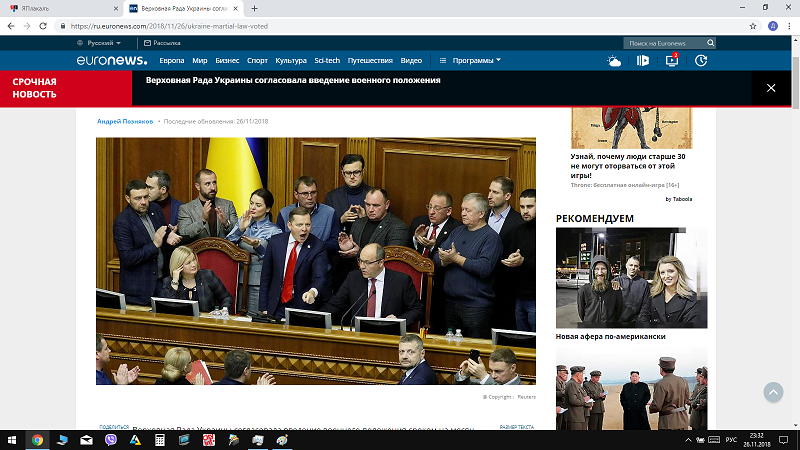The height and width of the screenshot is (450, 800).
Task: Open the Paint palette icon in taskbar
Action: point(282,440)
